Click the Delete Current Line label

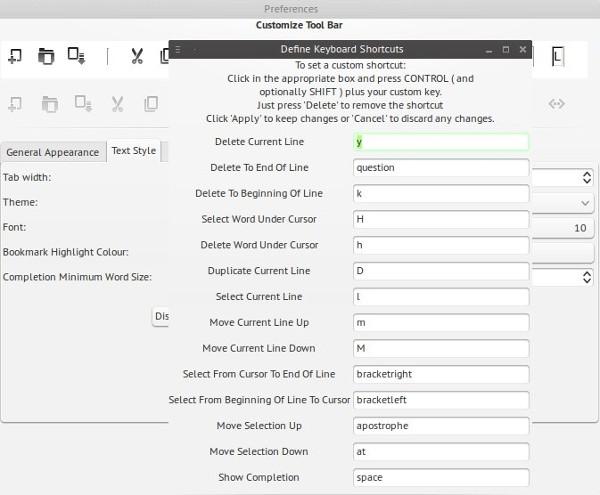259,142
